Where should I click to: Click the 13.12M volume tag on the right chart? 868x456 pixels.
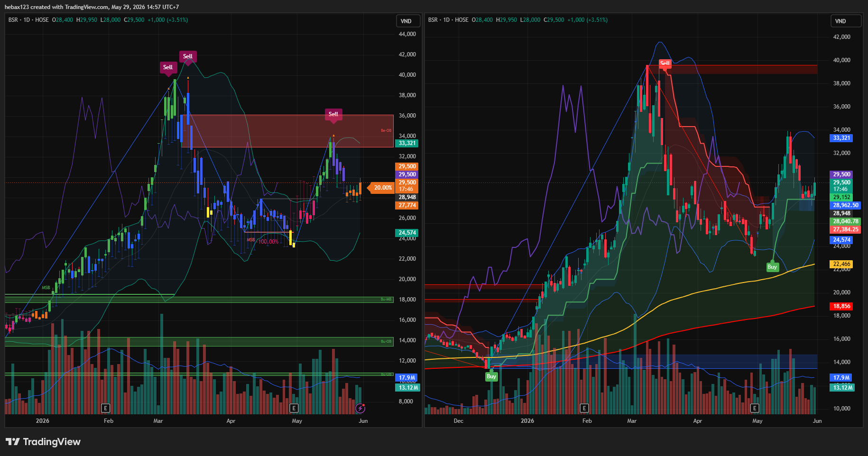842,388
